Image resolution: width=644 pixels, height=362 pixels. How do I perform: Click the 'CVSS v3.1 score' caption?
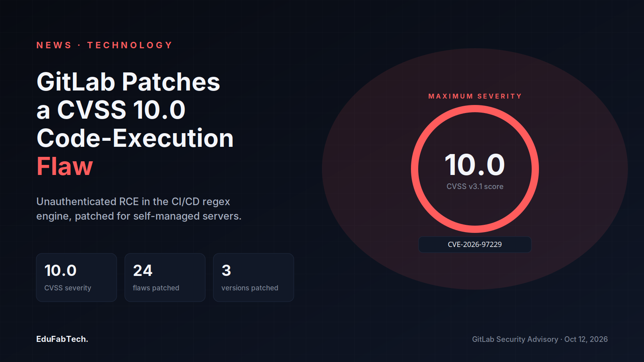(x=475, y=187)
